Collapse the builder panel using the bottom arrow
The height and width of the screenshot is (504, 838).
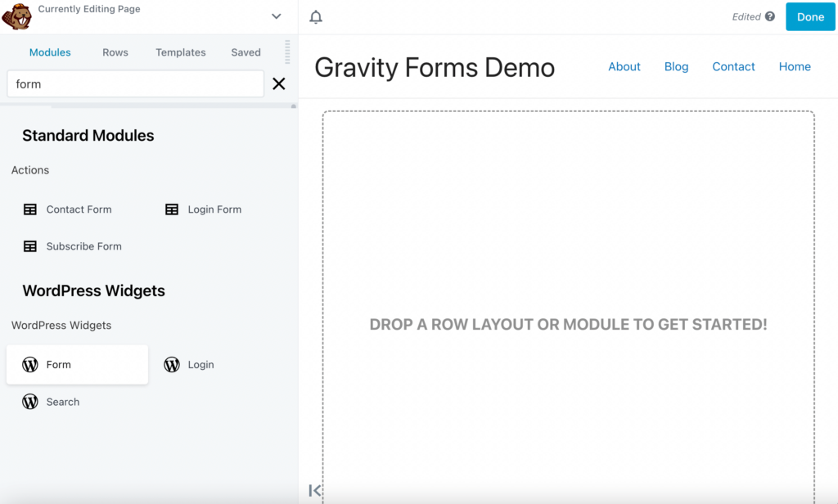[x=315, y=490]
